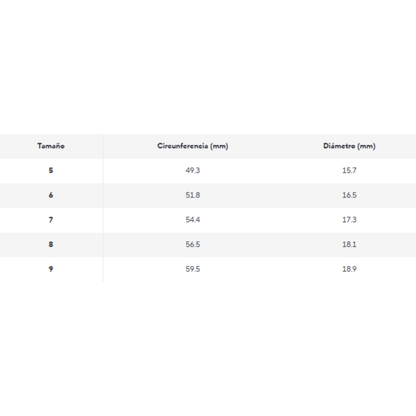Click circumference value 54.4
Image resolution: width=416 pixels, height=416 pixels.
(193, 220)
